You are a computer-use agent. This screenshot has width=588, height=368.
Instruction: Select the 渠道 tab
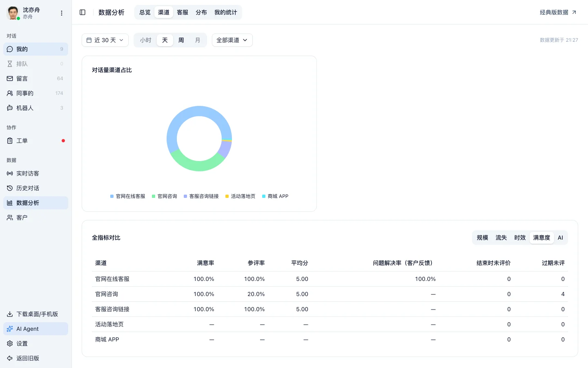click(164, 12)
